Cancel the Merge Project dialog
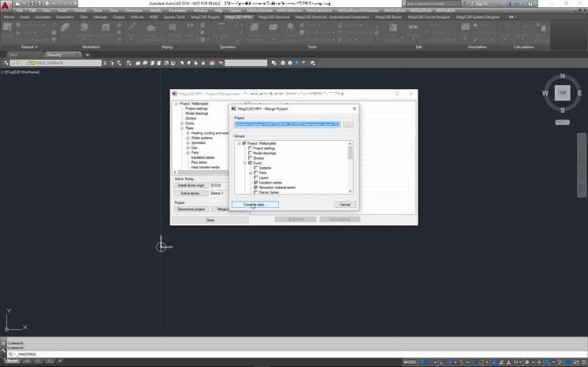This screenshot has height=367, width=588. pos(344,205)
